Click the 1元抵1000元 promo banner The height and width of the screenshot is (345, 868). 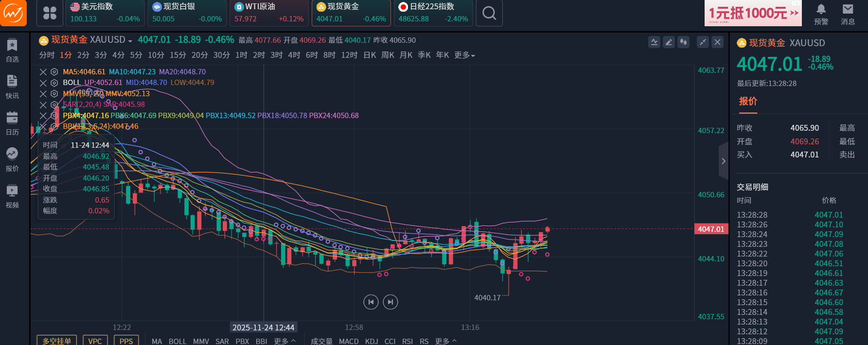click(x=753, y=13)
